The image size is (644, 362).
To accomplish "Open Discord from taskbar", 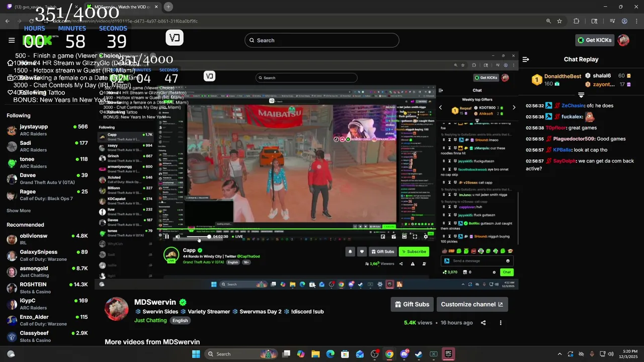I will 404,354.
